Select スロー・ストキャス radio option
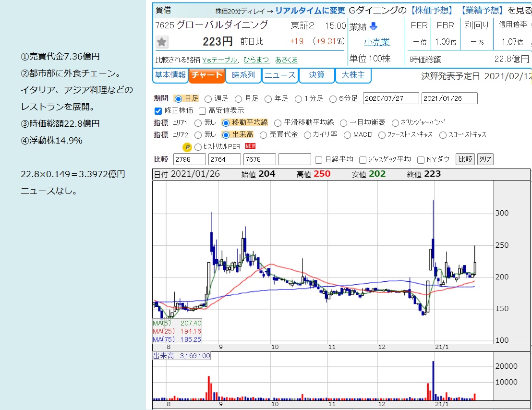Screen dimensions: 532x410 click(443, 135)
